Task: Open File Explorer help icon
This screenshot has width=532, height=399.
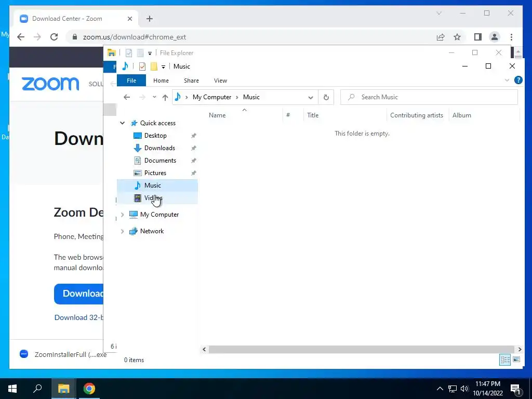Action: [x=518, y=80]
